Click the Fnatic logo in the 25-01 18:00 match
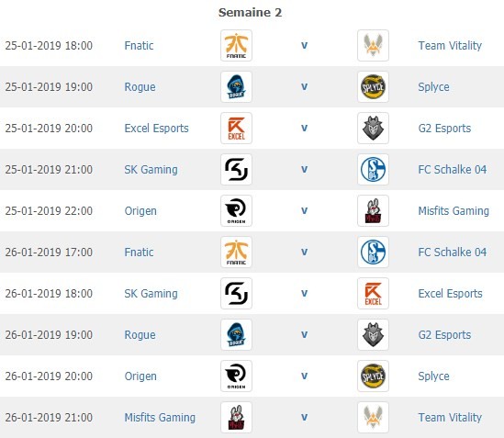This screenshot has width=504, height=438. tap(236, 45)
